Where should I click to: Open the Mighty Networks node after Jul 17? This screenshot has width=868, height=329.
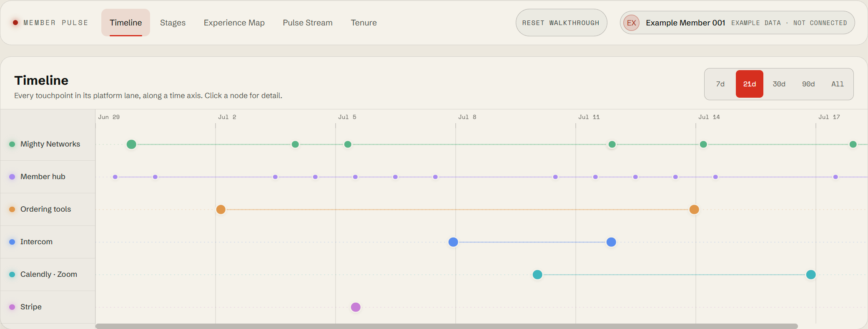(853, 144)
